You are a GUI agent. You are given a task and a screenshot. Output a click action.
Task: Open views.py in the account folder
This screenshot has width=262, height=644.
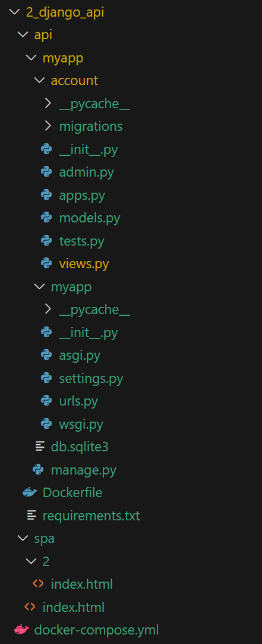point(84,263)
